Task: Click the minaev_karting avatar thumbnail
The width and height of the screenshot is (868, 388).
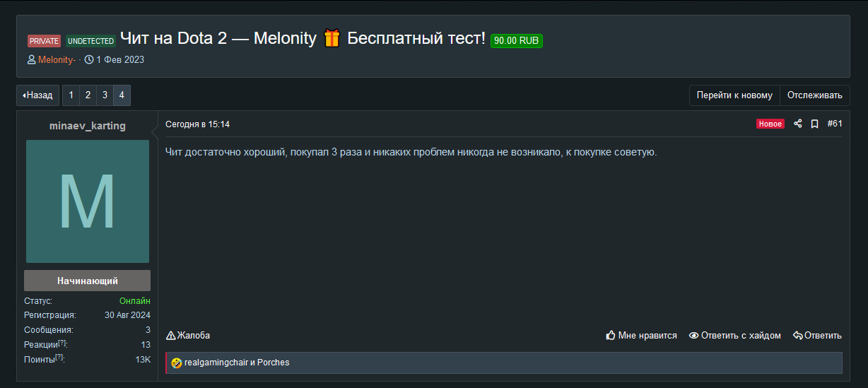Action: pos(88,201)
